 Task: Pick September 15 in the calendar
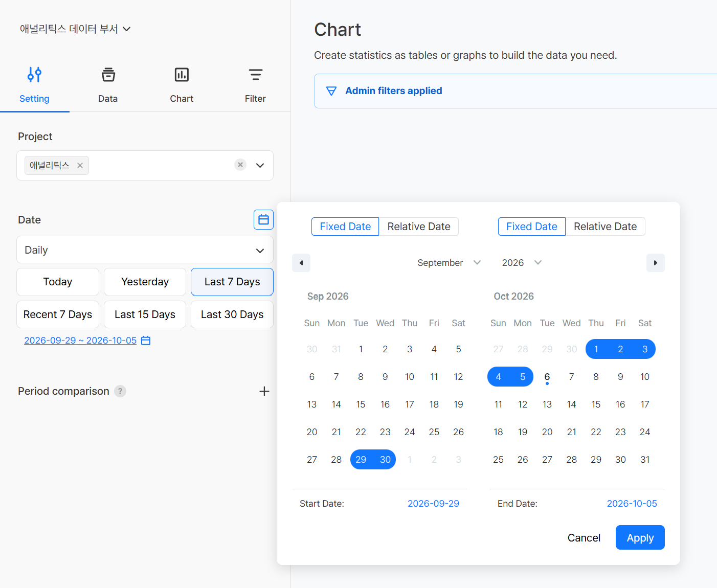tap(361, 404)
